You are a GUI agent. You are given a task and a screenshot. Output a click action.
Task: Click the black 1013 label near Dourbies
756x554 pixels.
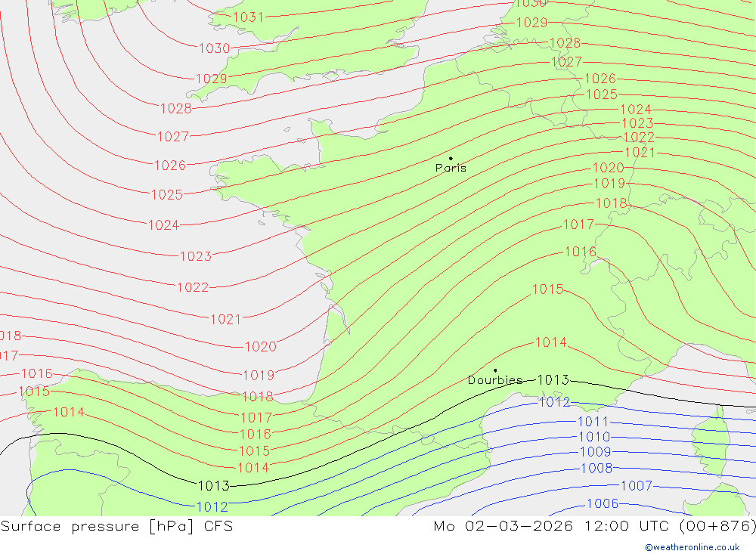click(553, 380)
